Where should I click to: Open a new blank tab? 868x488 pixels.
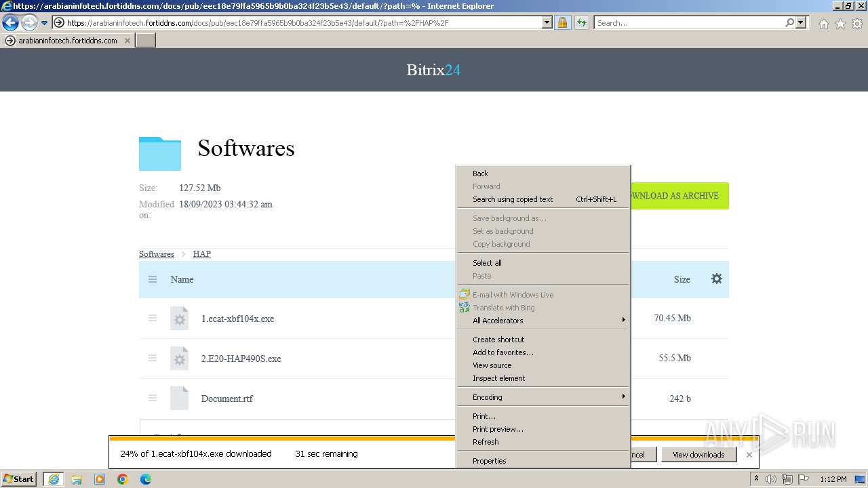click(x=146, y=41)
